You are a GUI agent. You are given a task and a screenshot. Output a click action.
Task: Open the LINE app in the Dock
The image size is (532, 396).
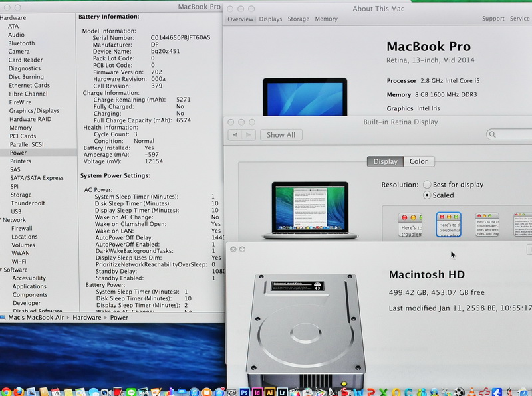click(131, 392)
